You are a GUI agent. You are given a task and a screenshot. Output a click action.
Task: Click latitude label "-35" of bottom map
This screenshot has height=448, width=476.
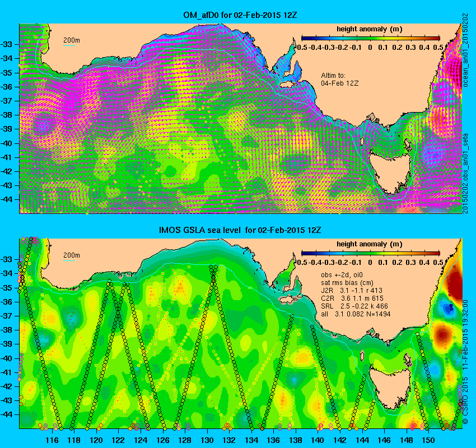point(6,288)
